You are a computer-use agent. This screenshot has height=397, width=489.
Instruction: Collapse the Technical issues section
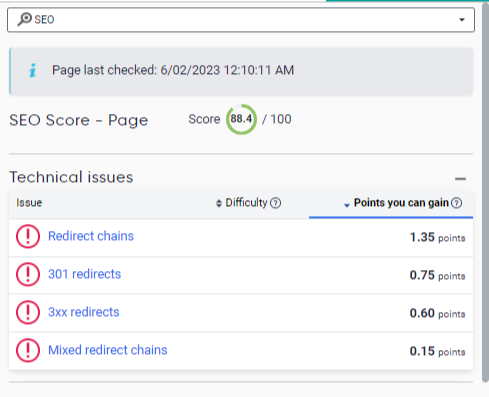tap(460, 179)
